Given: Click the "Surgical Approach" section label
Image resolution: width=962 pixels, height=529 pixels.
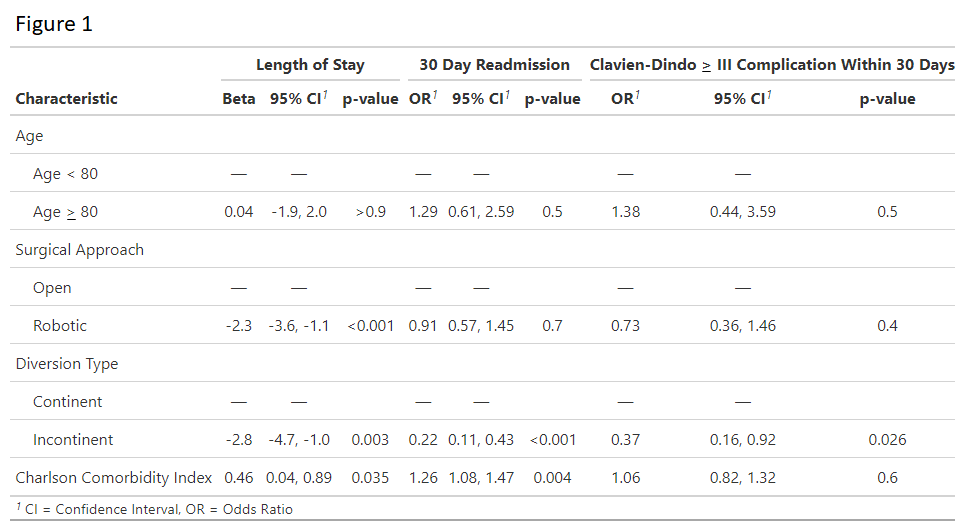Looking at the screenshot, I should pos(79,250).
